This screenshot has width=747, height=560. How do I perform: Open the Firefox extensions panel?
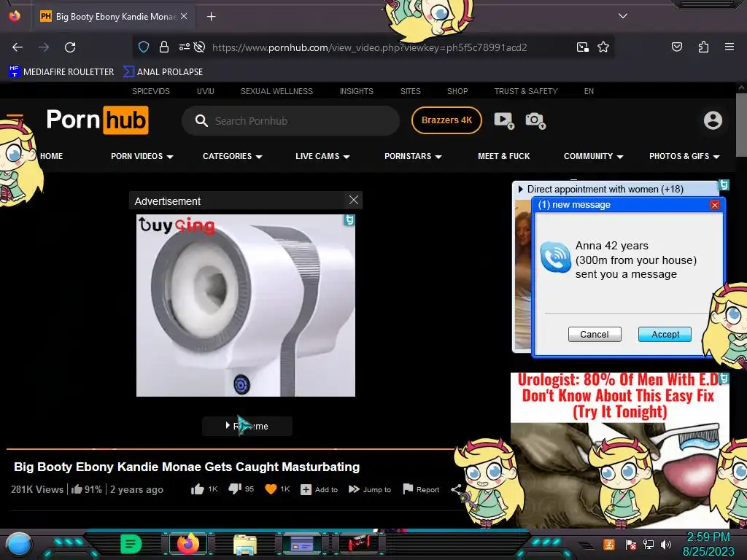(703, 47)
